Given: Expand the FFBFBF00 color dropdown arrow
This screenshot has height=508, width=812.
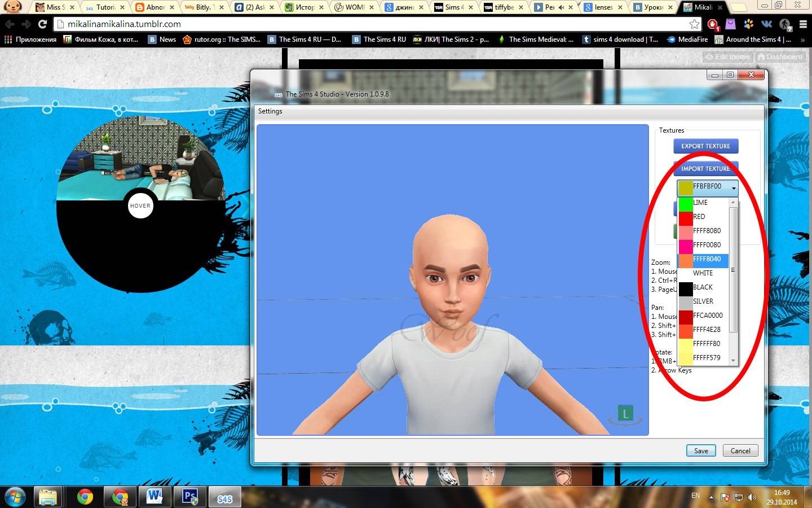Looking at the screenshot, I should (733, 188).
